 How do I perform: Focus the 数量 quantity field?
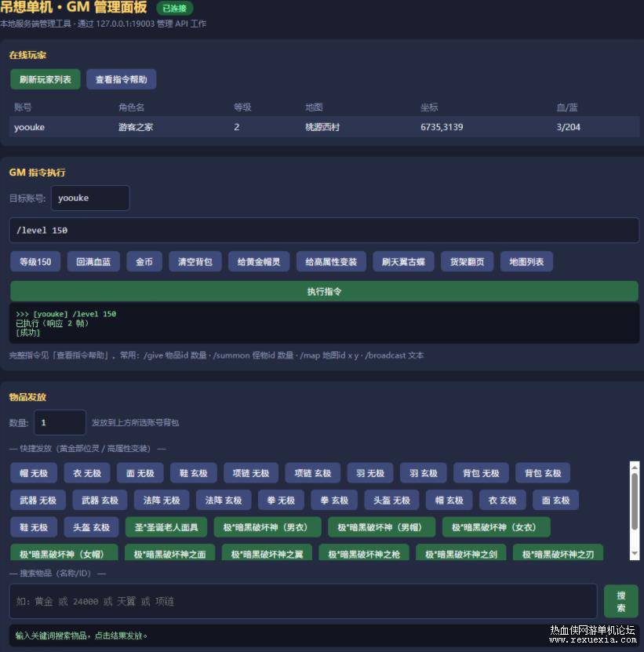[x=60, y=422]
